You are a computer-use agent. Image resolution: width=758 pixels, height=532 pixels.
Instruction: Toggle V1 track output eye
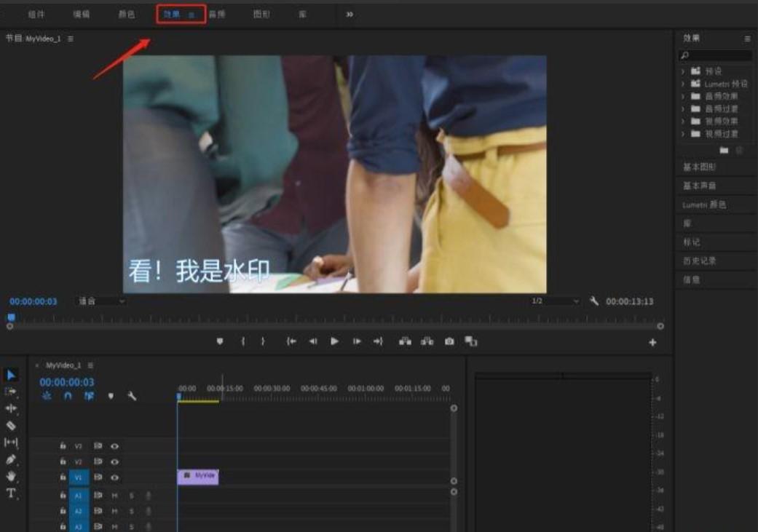tap(114, 477)
